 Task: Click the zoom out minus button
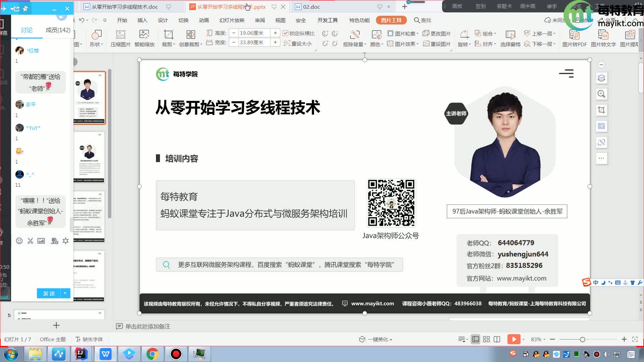click(552, 339)
